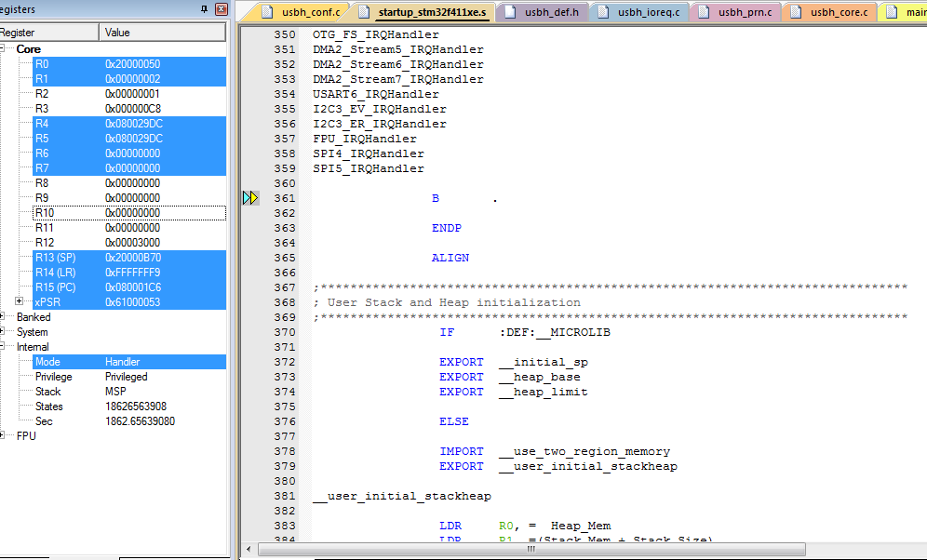
Task: Click FPU_IRQHandler on line 357
Action: pos(365,139)
